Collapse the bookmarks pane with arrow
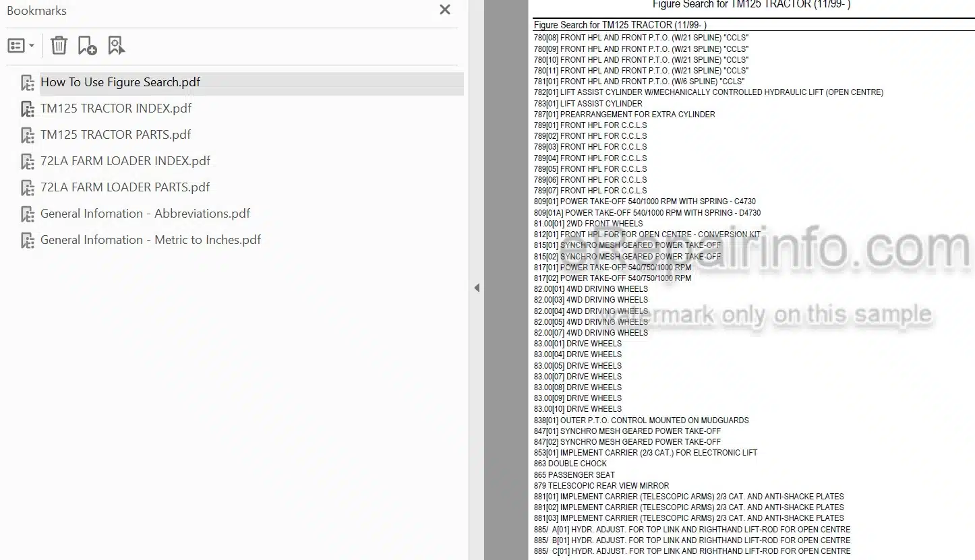The height and width of the screenshot is (560, 975). pyautogui.click(x=477, y=288)
